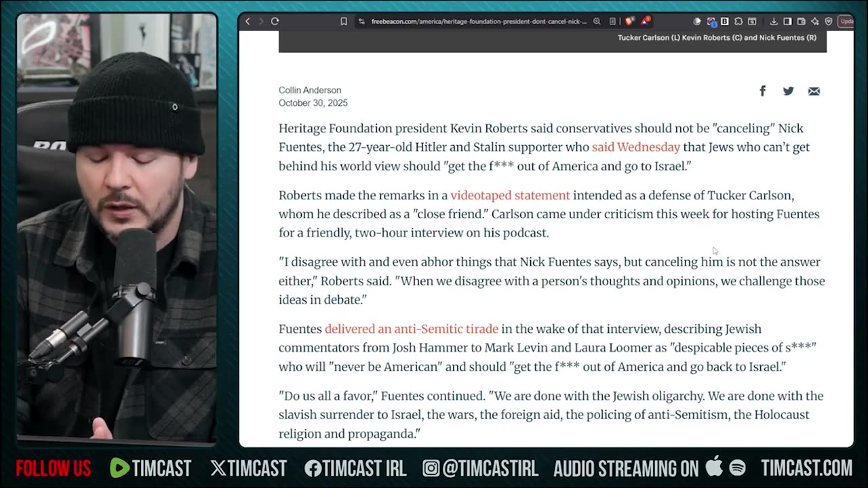Click the pie-shaped extension icon

(x=697, y=22)
